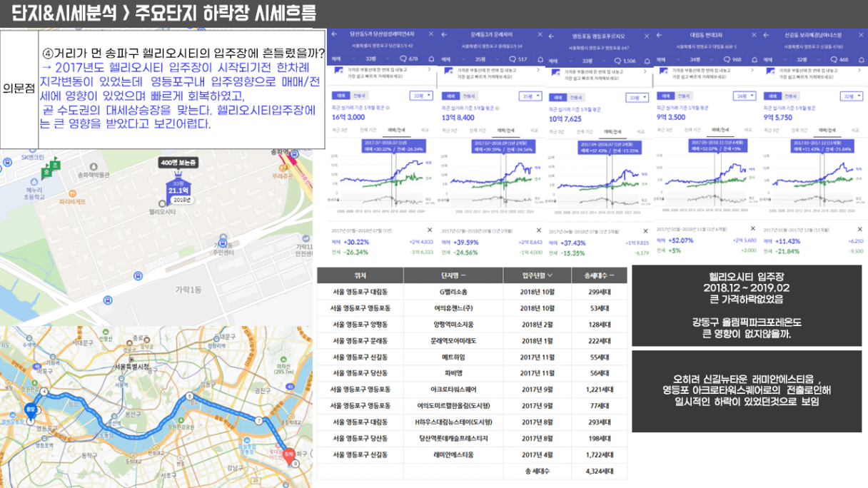868x488 pixels.
Task: Go back from 당산삼성래미안4차 panel
Action: (x=333, y=34)
